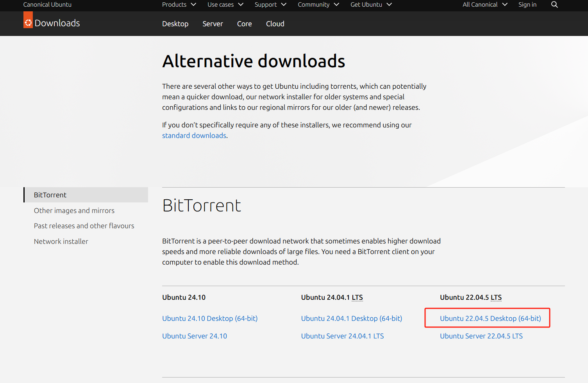588x383 pixels.
Task: Open the Community dropdown menu
Action: (x=318, y=5)
